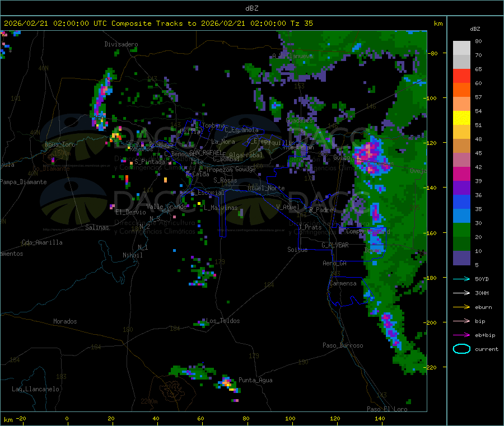Click the 'SAN_RAFAEL' map label
Screen dimensions: 504x426
[206, 153]
